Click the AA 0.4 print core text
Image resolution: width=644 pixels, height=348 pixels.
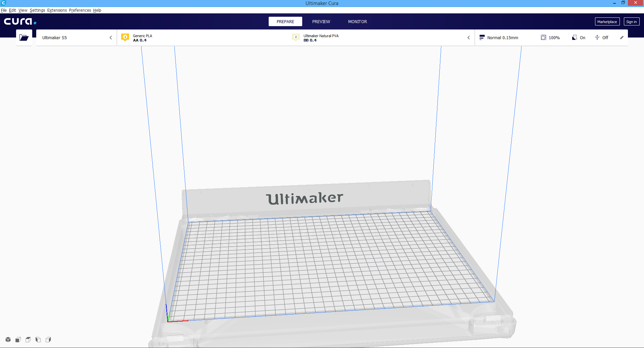(140, 40)
